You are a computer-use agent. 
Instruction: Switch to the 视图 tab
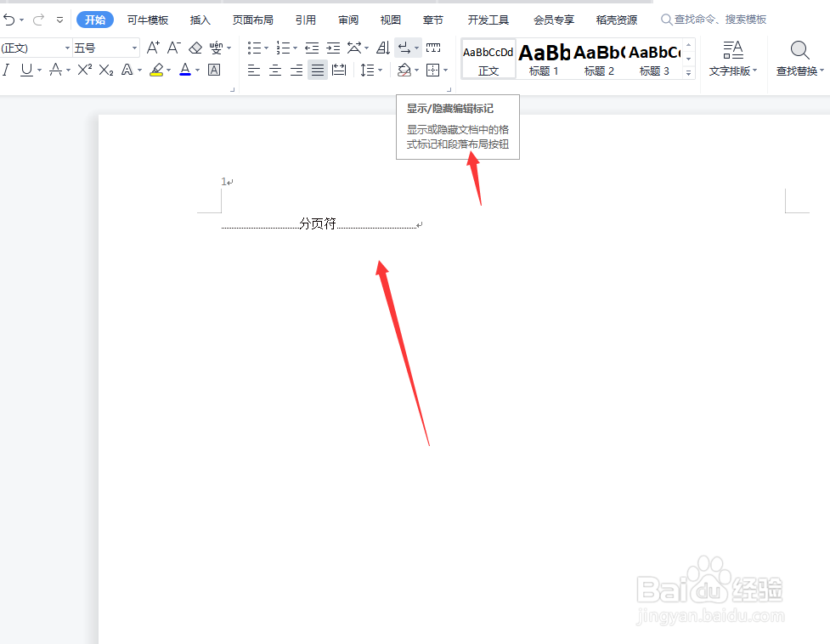coord(391,20)
